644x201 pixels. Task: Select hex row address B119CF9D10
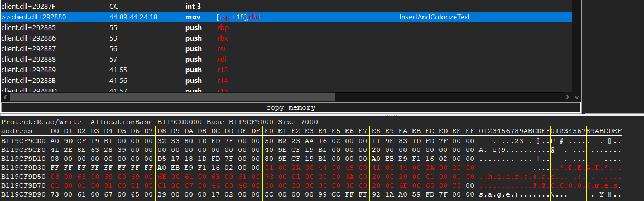[23, 159]
